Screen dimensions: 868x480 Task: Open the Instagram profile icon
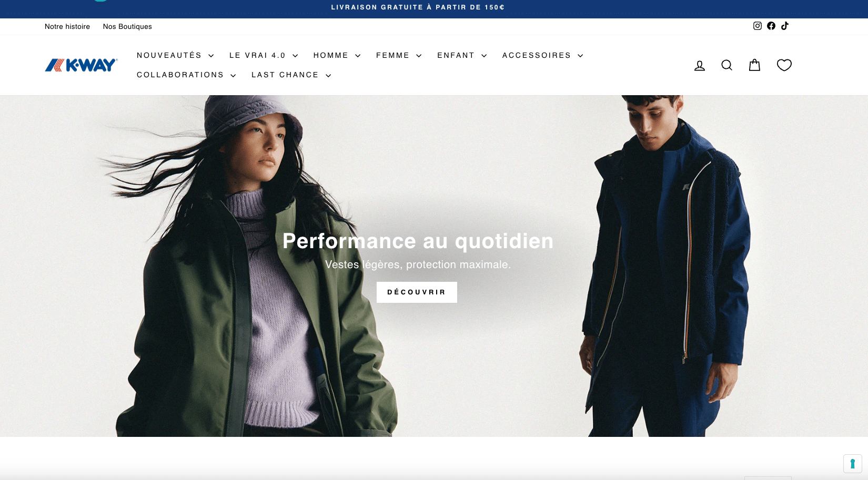click(x=757, y=26)
